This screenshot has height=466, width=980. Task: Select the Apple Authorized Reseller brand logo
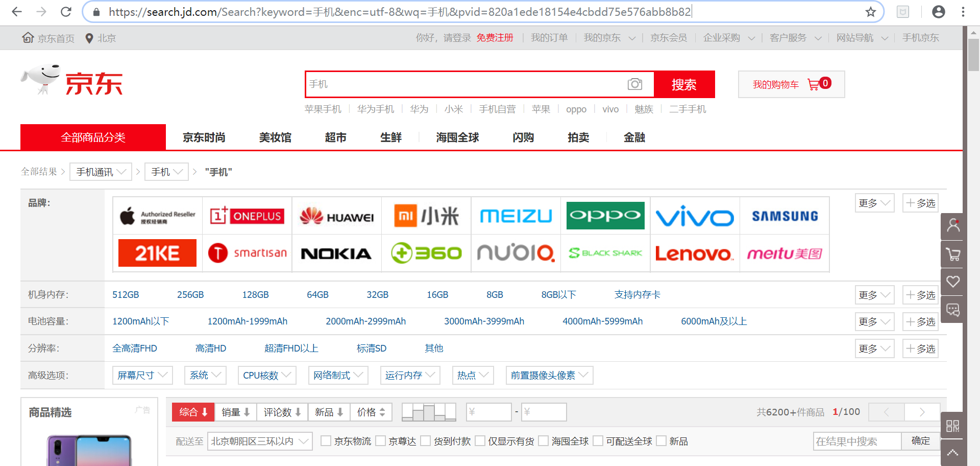[x=158, y=216]
